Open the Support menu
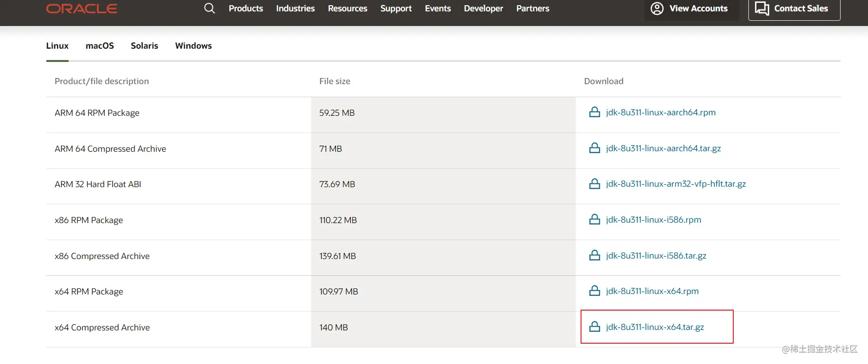Image resolution: width=868 pixels, height=364 pixels. click(396, 9)
